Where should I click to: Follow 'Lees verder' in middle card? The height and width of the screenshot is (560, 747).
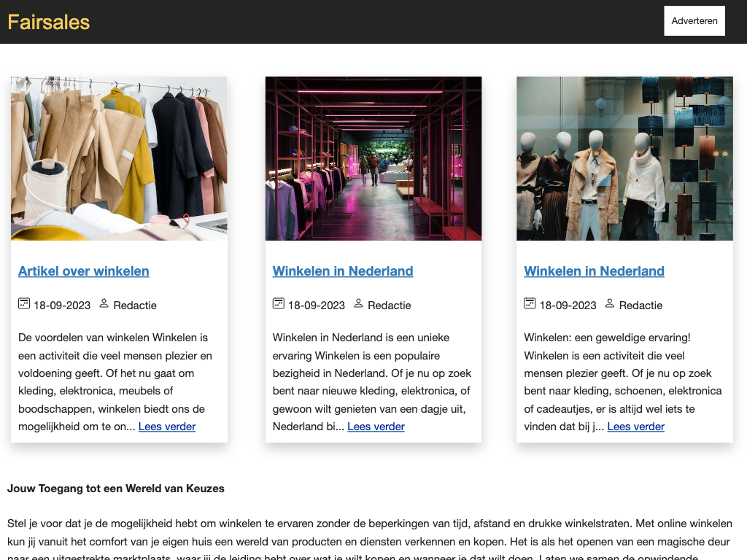tap(376, 427)
